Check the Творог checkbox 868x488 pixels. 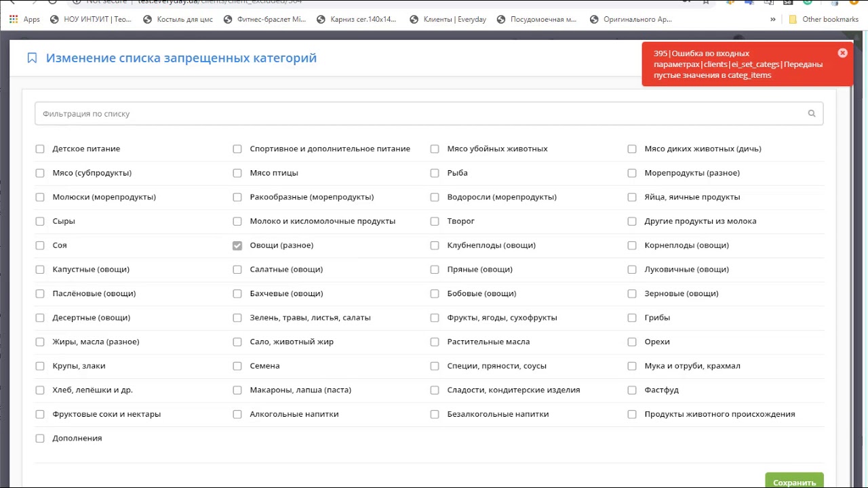pos(435,222)
